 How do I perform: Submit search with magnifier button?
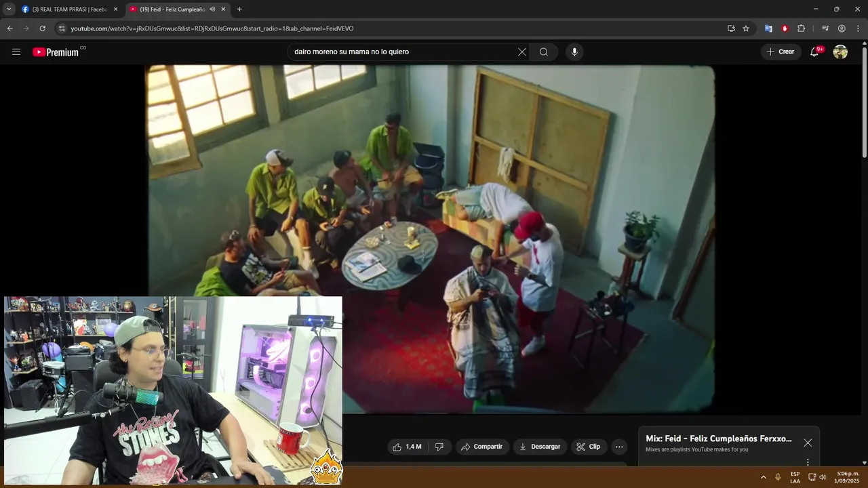tap(544, 52)
